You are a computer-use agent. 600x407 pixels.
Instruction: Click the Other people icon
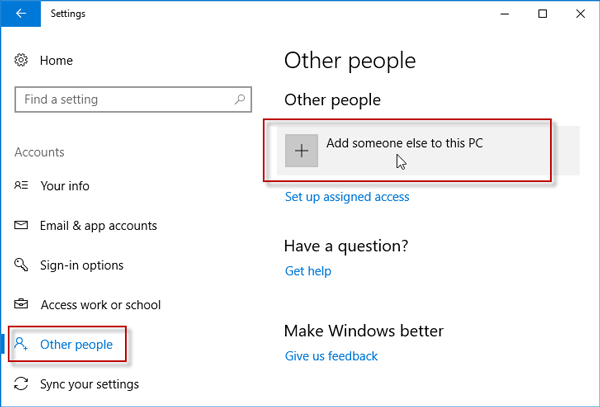point(21,345)
